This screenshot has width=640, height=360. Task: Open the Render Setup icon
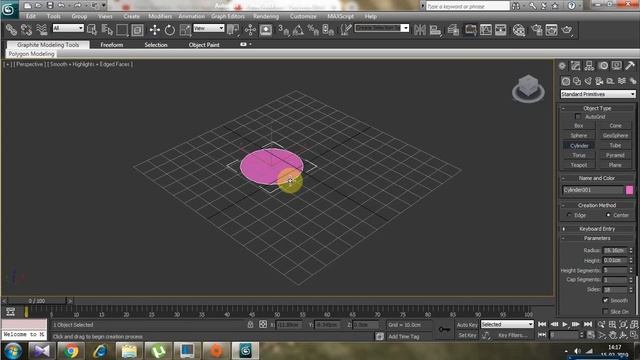point(536,30)
